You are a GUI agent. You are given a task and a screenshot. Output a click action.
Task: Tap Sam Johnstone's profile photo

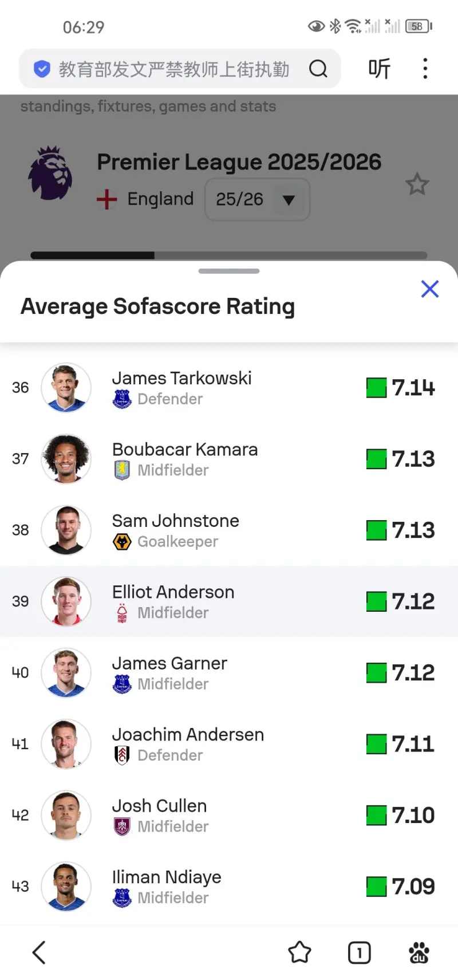tap(66, 530)
